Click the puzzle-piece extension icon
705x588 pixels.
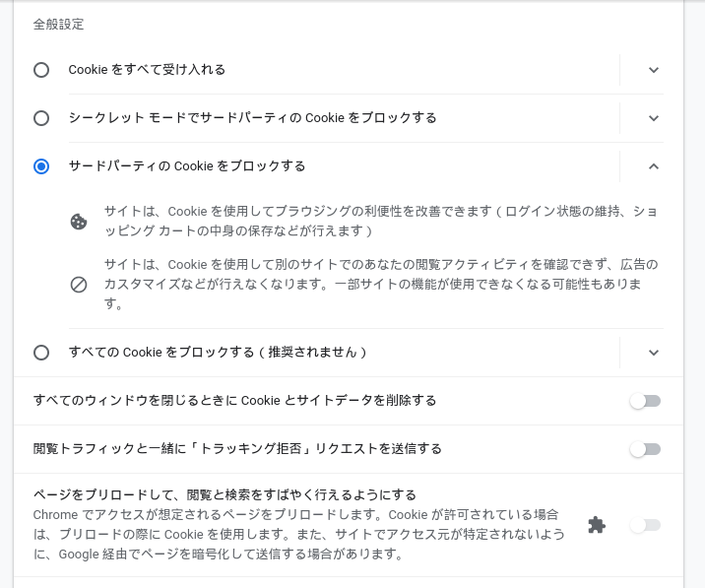pyautogui.click(x=596, y=525)
